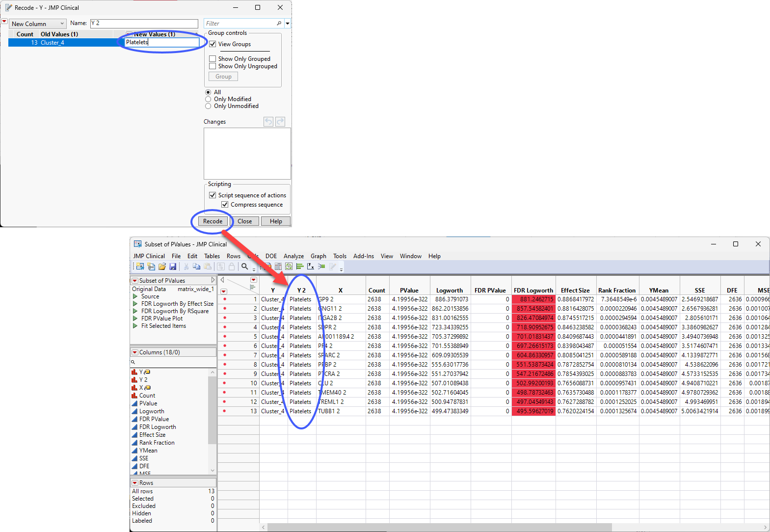Image resolution: width=770 pixels, height=532 pixels.
Task: Click the Open file folder icon
Action: coord(162,266)
